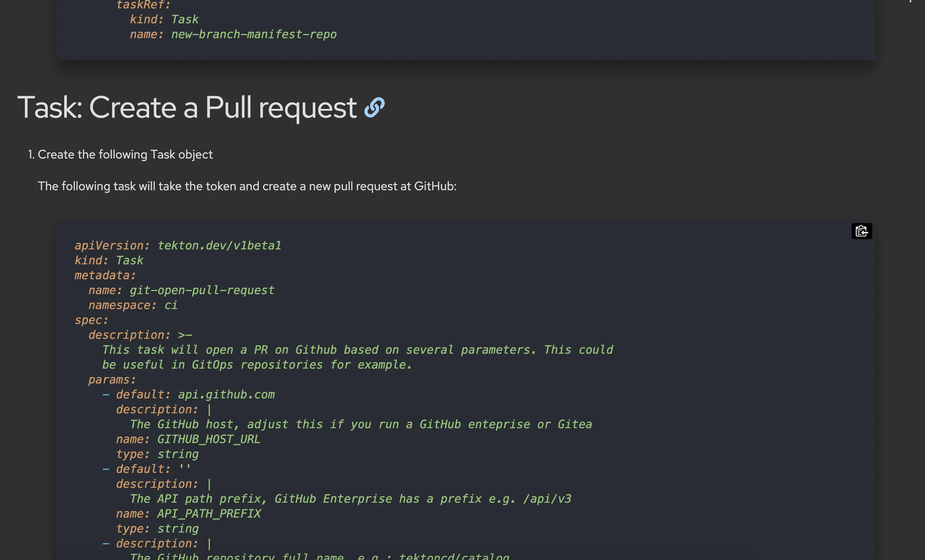Select the '/api/v3' prefix example text

[547, 498]
